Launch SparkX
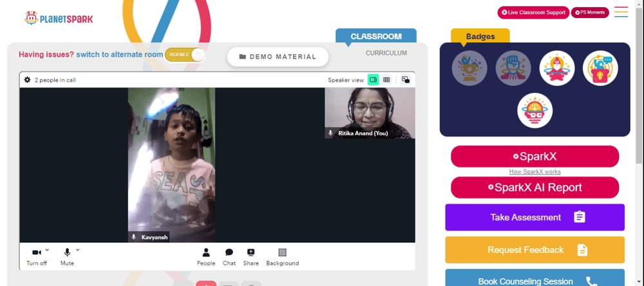The height and width of the screenshot is (286, 644). pyautogui.click(x=535, y=156)
